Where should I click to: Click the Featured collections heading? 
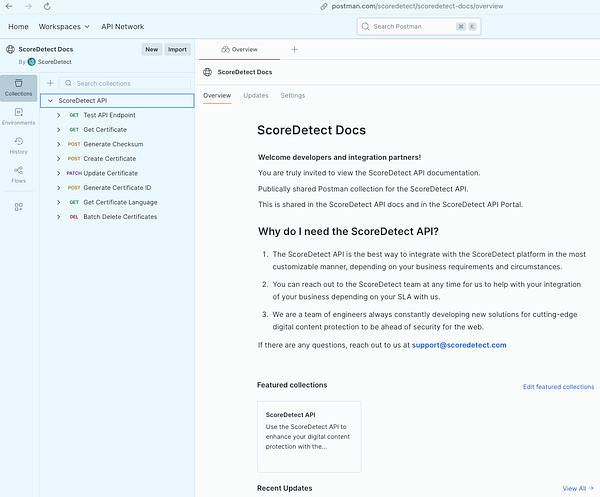point(292,385)
